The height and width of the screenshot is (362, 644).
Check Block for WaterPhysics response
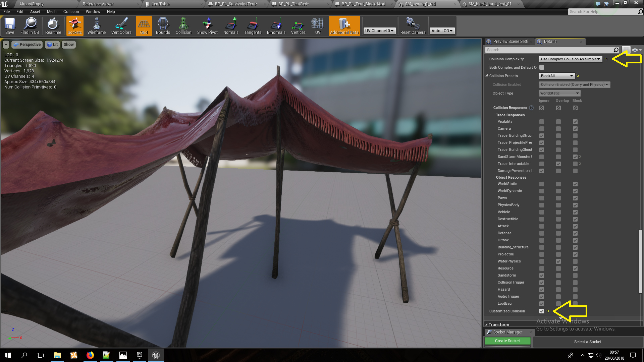pos(575,261)
